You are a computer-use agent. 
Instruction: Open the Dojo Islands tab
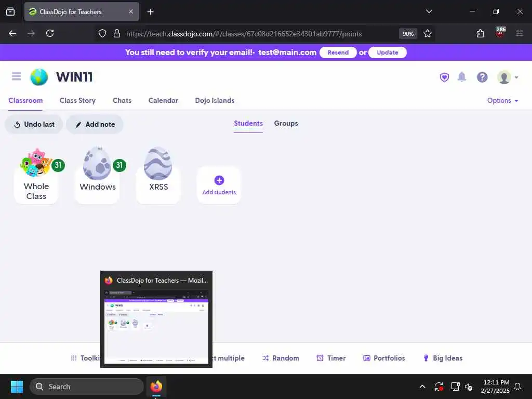click(x=215, y=100)
